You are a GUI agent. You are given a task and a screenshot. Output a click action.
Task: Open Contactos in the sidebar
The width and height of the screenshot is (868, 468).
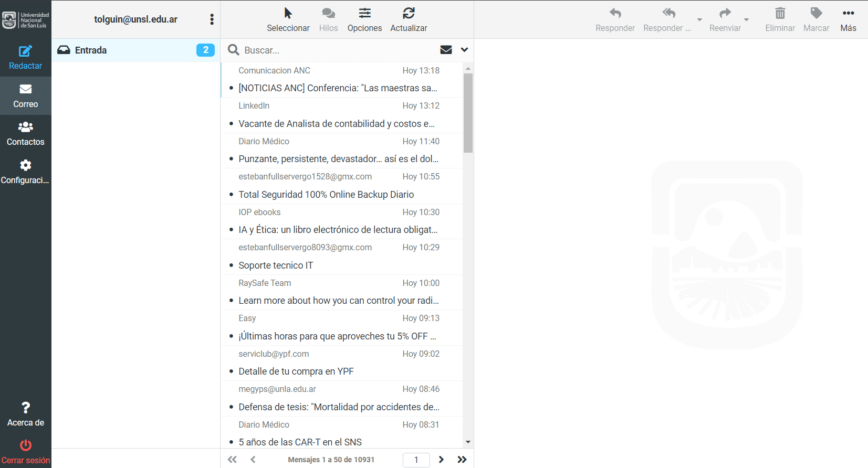25,134
